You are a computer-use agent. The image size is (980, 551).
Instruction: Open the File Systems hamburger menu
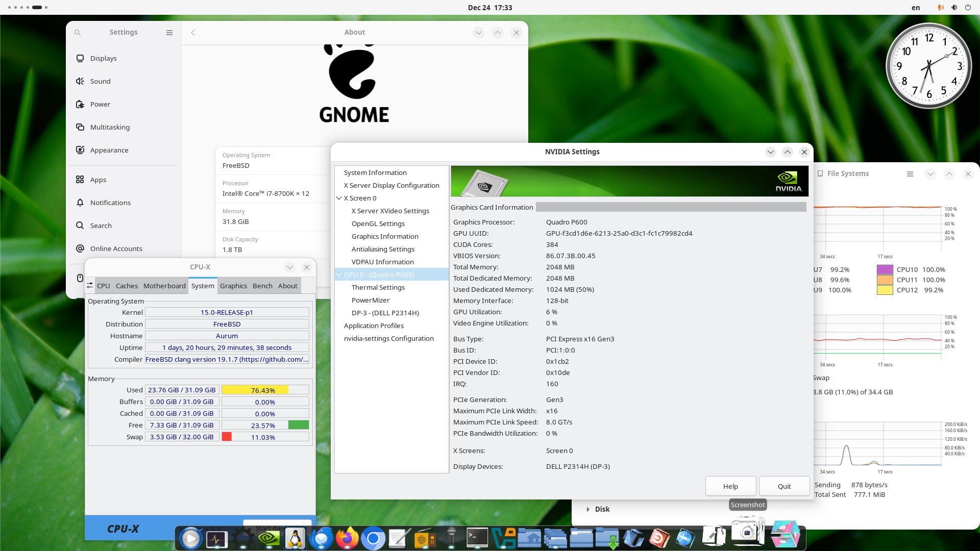click(910, 173)
